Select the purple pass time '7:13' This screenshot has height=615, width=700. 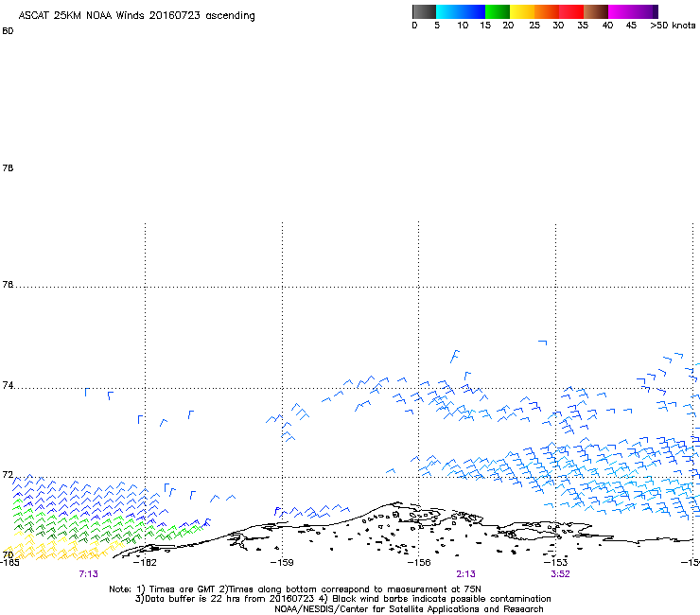click(88, 574)
